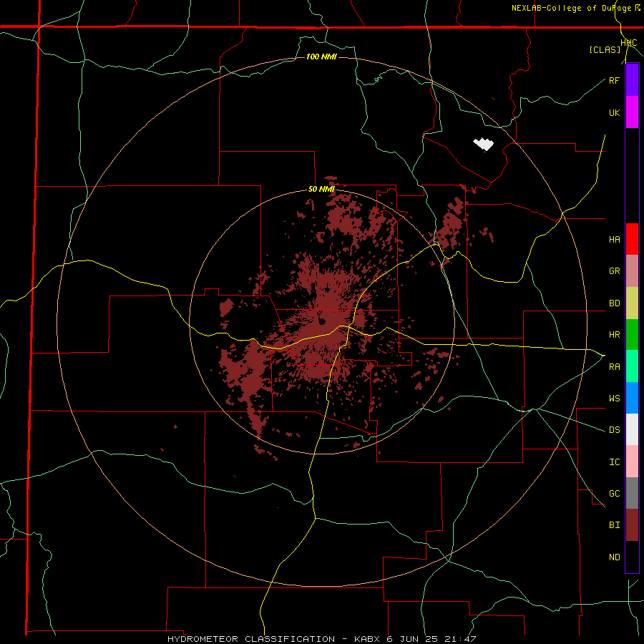This screenshot has height=644, width=644.
Task: Click the purple RF color swatch
Action: (x=632, y=80)
